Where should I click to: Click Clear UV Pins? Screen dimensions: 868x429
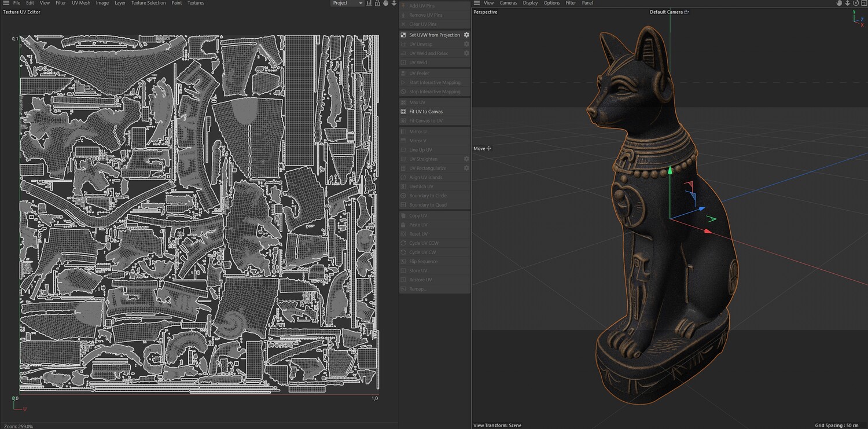pyautogui.click(x=422, y=24)
